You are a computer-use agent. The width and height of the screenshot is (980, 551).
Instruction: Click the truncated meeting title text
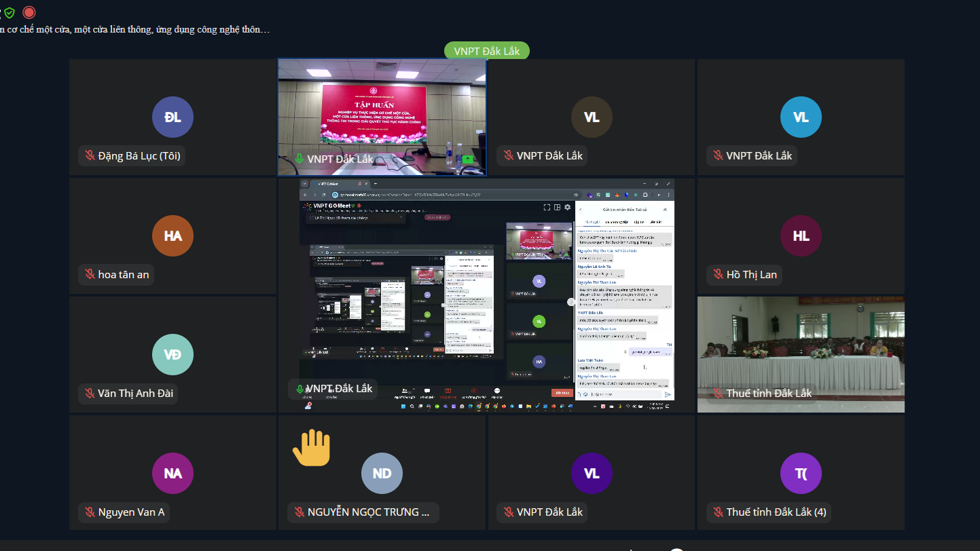pos(136,29)
